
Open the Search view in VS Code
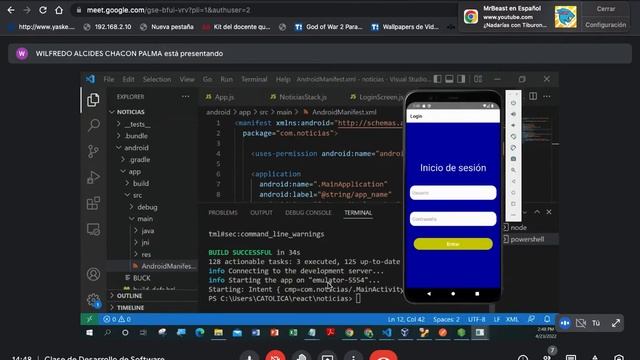coord(93,125)
